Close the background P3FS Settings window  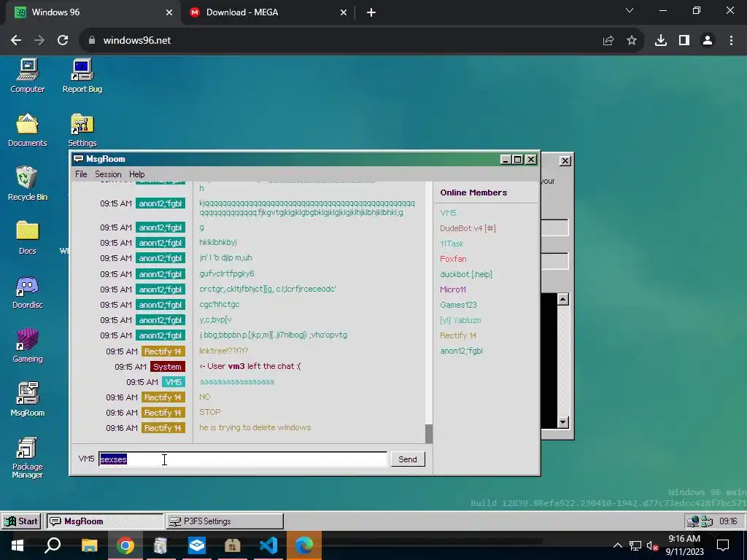(x=565, y=161)
